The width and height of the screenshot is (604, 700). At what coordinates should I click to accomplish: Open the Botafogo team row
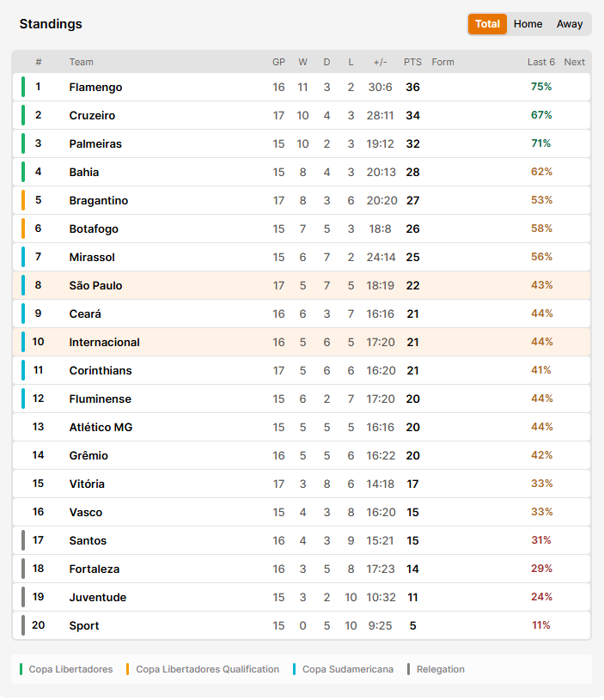(x=302, y=229)
